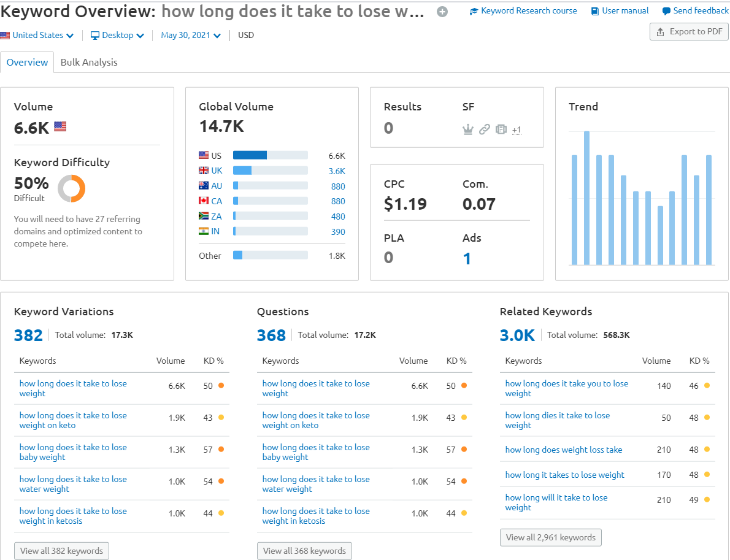Click the AU volume 880 link

[338, 186]
